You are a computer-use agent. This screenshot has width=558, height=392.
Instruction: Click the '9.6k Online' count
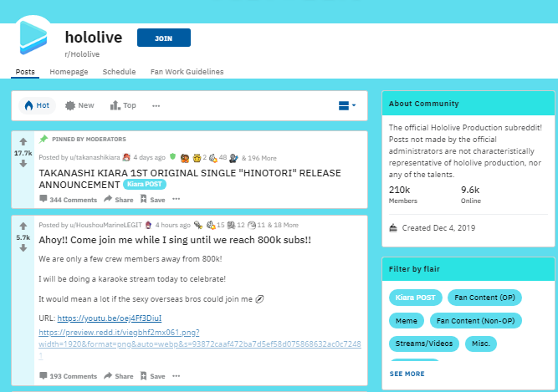point(471,194)
